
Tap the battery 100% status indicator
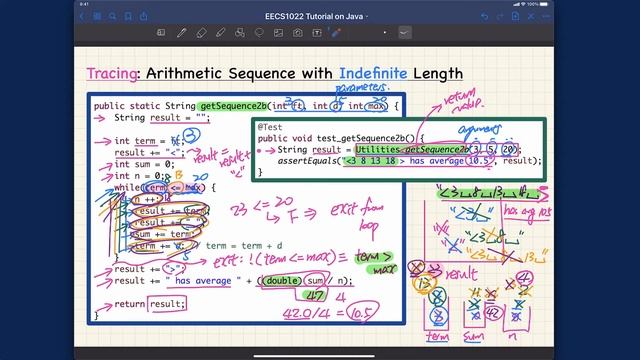click(537, 4)
